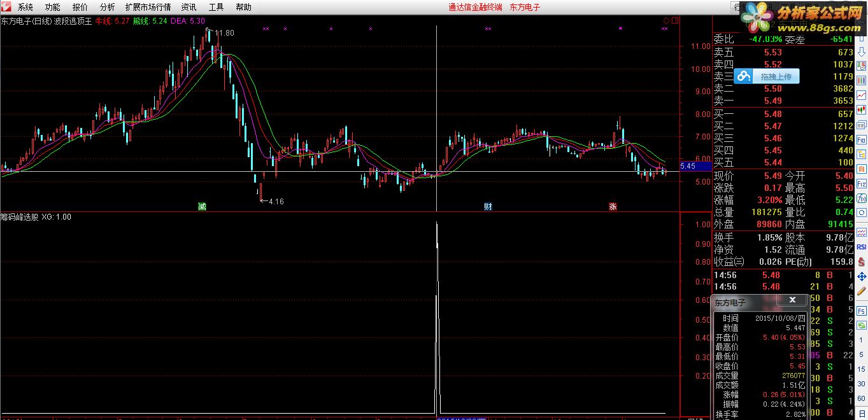Open the 扩展市场行情 menu
Viewport: 868px width, 420px height.
point(148,8)
